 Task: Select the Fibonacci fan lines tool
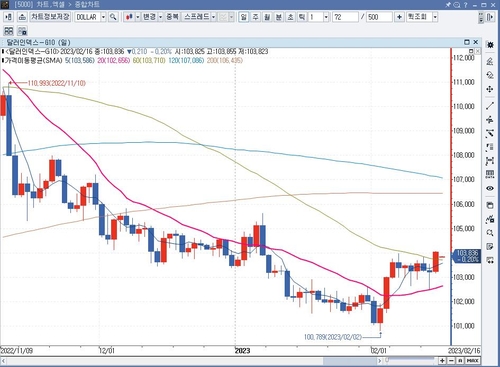point(490,133)
